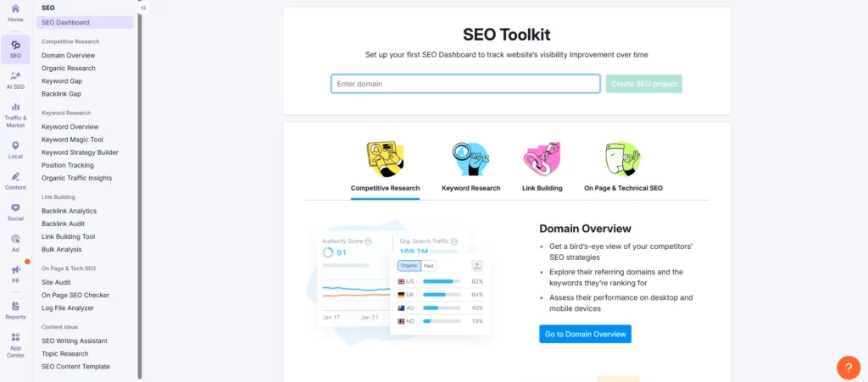
Task: Open the Local section
Action: [x=15, y=150]
